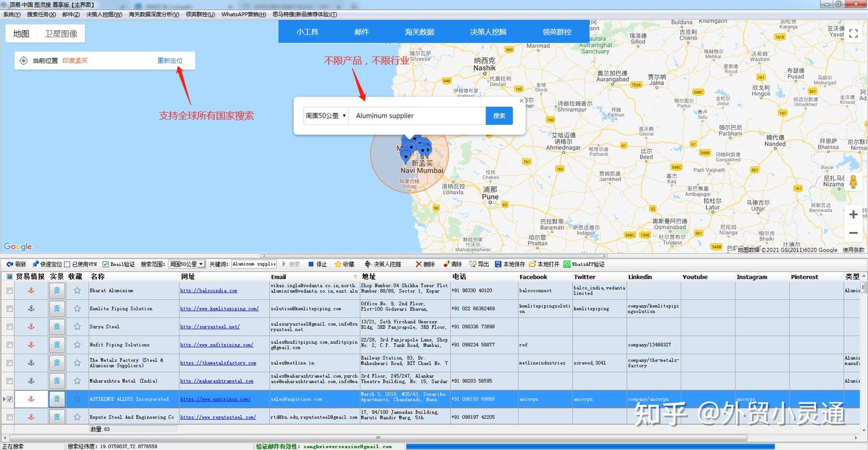Open the suryasteel.net website link
Viewport: 868px width, 450px height.
coord(210,327)
